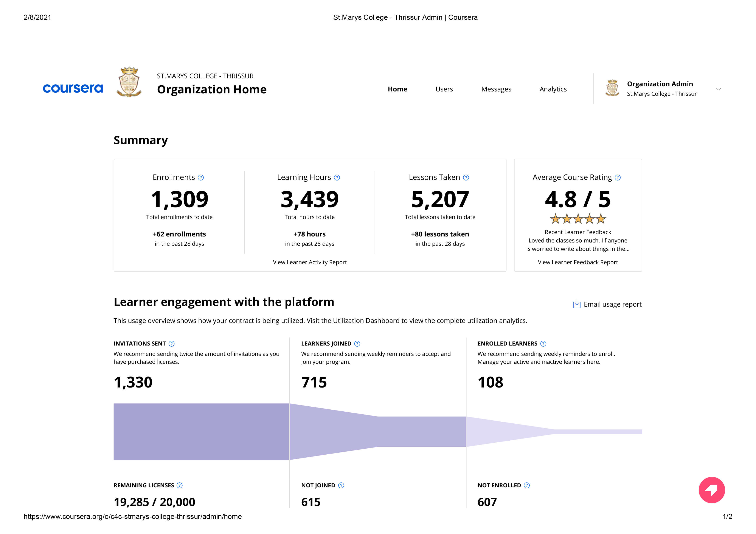Click the +62 enrollments text

point(179,234)
